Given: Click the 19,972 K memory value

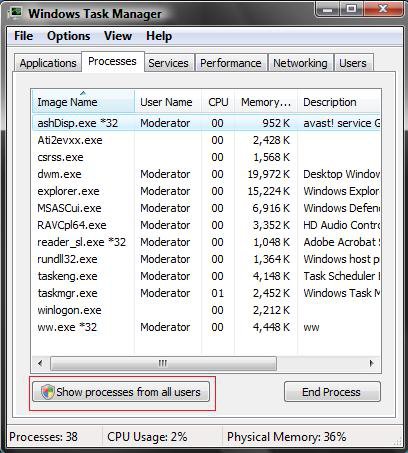Looking at the screenshot, I should tap(269, 174).
